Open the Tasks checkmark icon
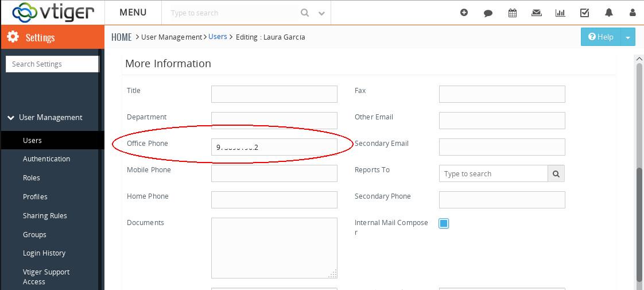 (x=584, y=13)
